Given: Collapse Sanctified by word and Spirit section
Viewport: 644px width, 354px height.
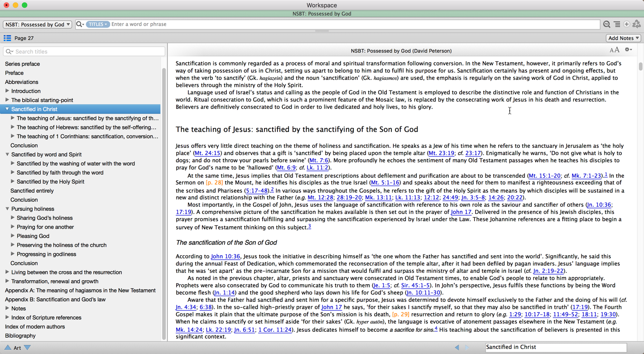Looking at the screenshot, I should coord(7,154).
